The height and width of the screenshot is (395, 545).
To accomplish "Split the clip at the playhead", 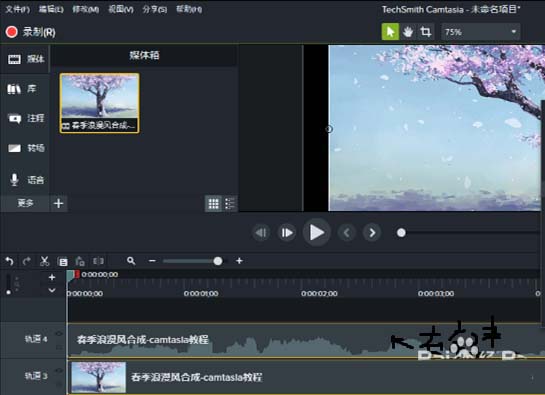I will point(98,261).
